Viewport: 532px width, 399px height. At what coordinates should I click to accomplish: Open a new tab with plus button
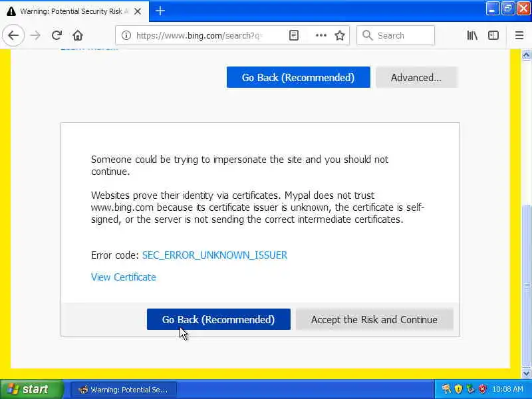160,11
